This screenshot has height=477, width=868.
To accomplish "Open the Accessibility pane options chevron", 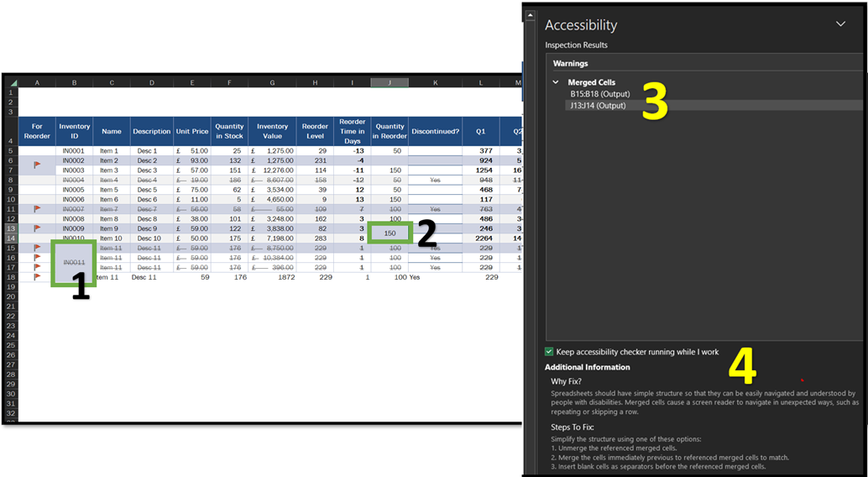I will (840, 24).
